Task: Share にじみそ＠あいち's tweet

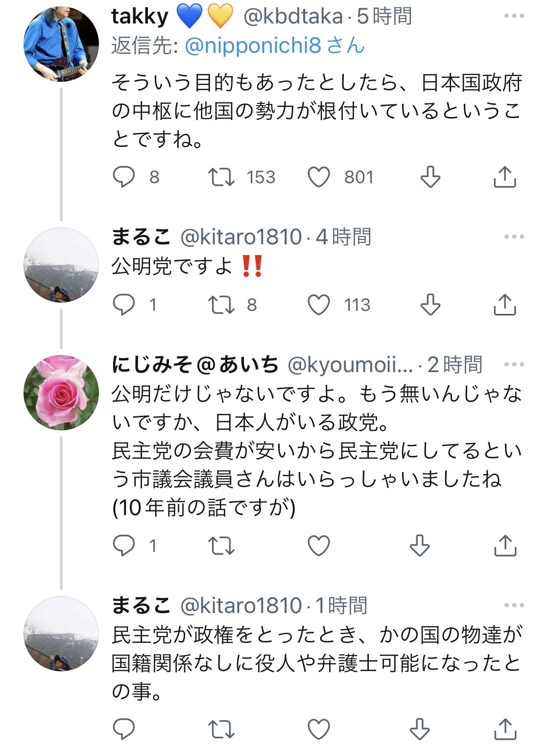Action: (x=504, y=545)
